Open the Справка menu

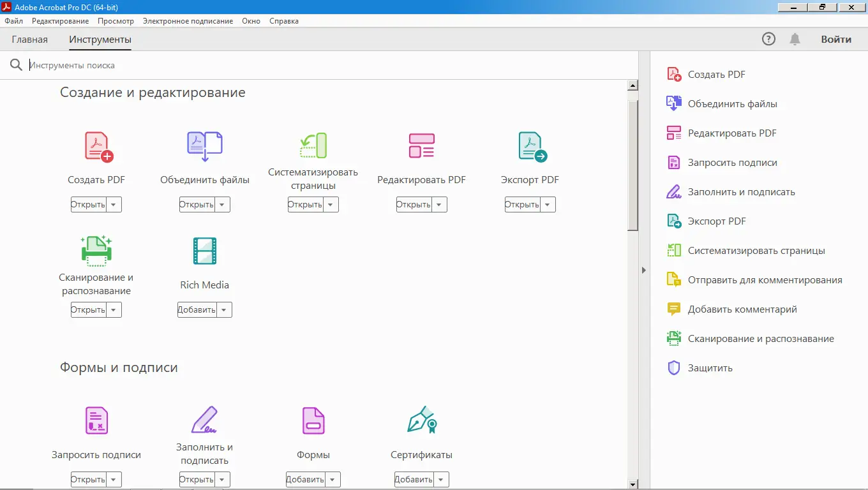(284, 21)
